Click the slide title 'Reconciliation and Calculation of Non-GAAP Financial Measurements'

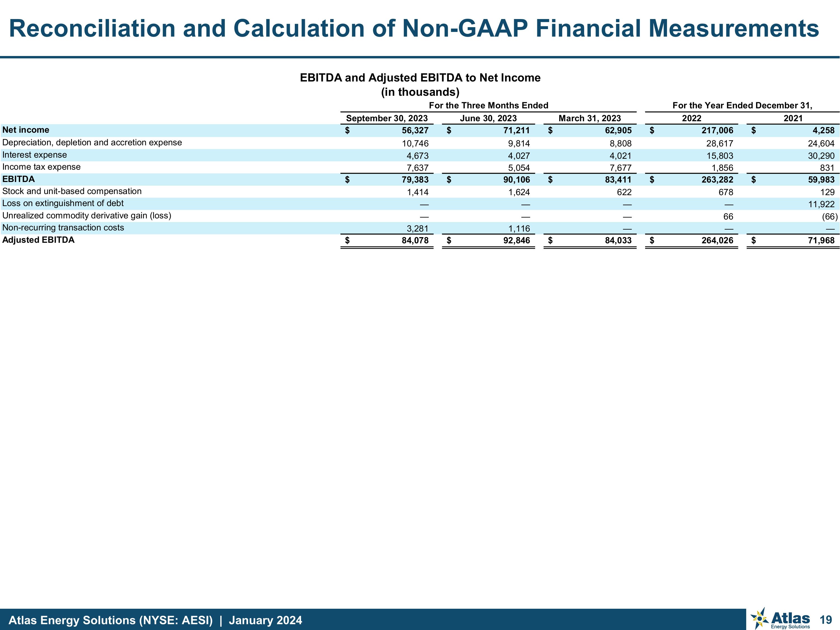(x=414, y=29)
